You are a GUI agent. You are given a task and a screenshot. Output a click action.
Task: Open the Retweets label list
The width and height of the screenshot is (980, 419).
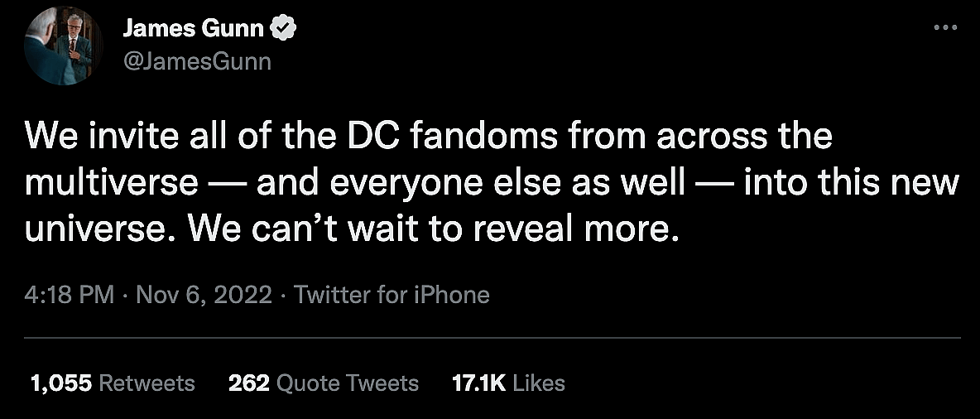(x=147, y=383)
